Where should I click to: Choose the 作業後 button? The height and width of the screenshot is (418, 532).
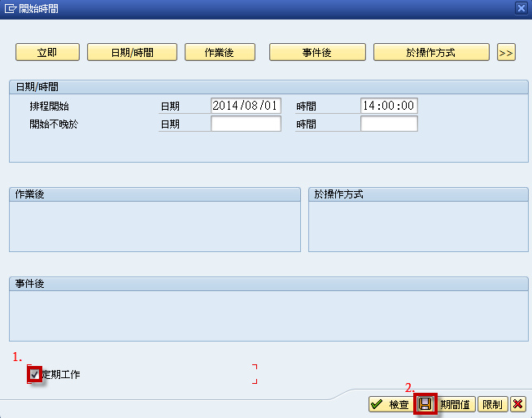coord(220,52)
